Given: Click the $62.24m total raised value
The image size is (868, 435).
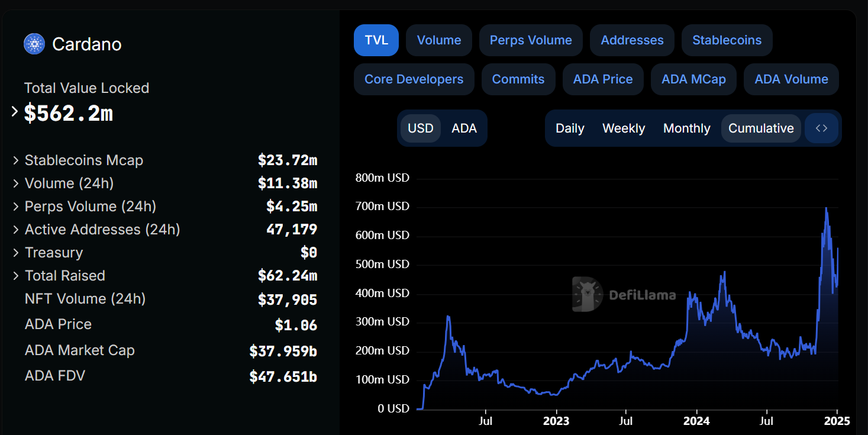Looking at the screenshot, I should [x=288, y=276].
